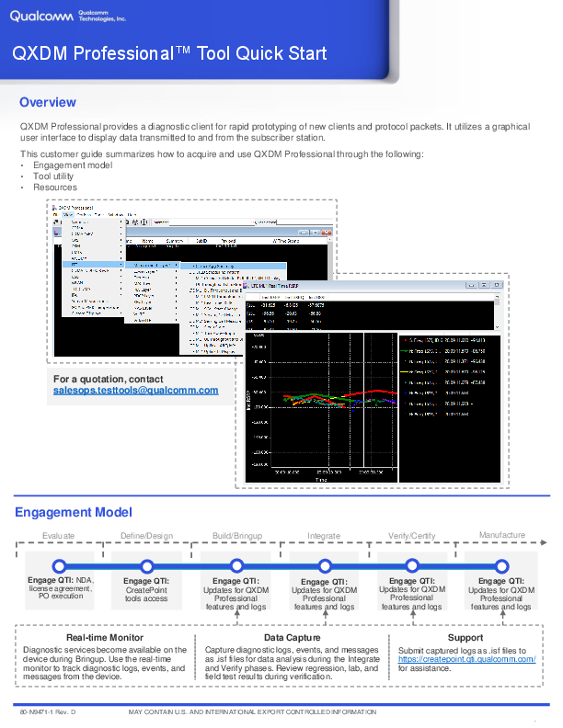Click the Data Capture heading
The image size is (563, 728).
[x=293, y=638]
